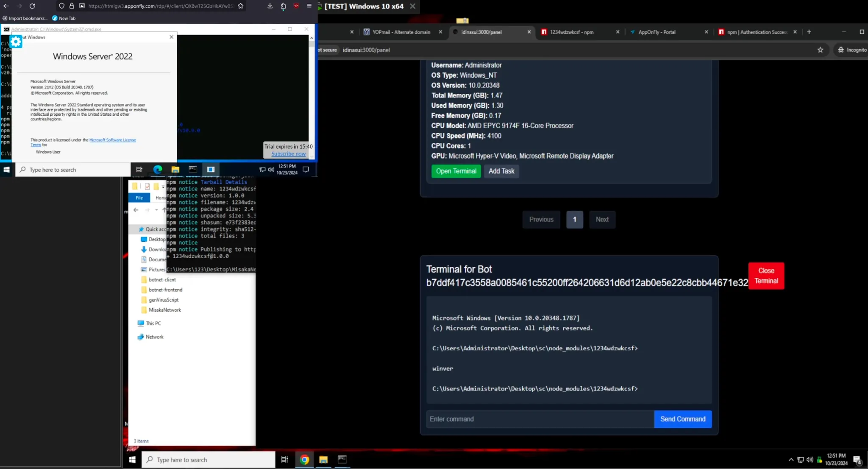Open the File tab in Explorer ribbon
This screenshot has width=868, height=469.
pyautogui.click(x=139, y=198)
